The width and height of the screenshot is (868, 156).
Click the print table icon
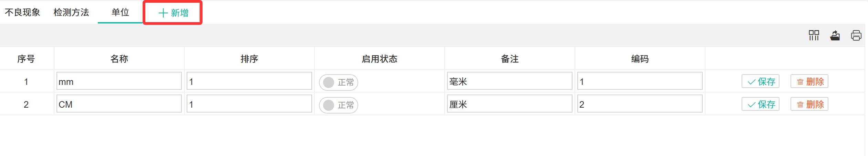coord(856,35)
